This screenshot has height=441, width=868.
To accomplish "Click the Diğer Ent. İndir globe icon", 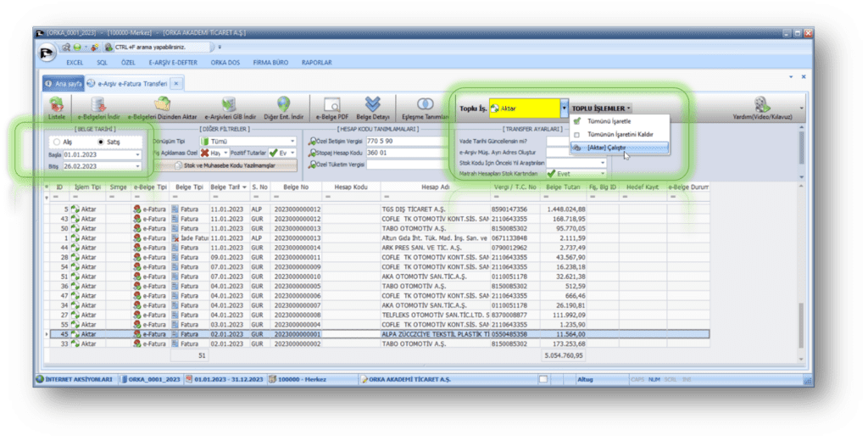I will click(x=282, y=105).
